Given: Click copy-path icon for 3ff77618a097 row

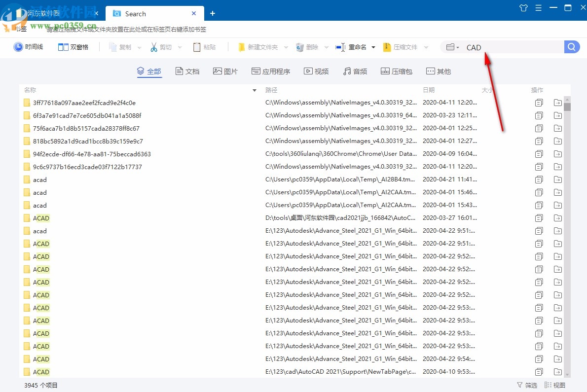Looking at the screenshot, I should click(x=539, y=103).
